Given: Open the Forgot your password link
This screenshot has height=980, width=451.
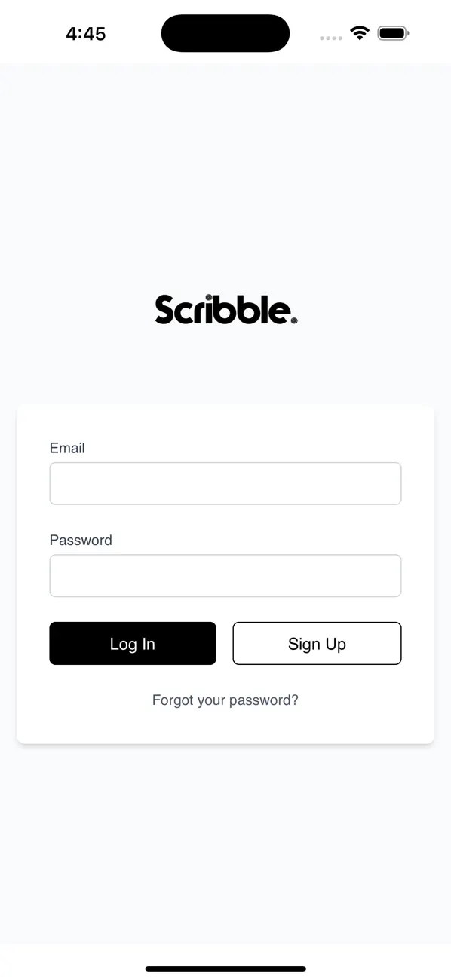Looking at the screenshot, I should pyautogui.click(x=226, y=700).
